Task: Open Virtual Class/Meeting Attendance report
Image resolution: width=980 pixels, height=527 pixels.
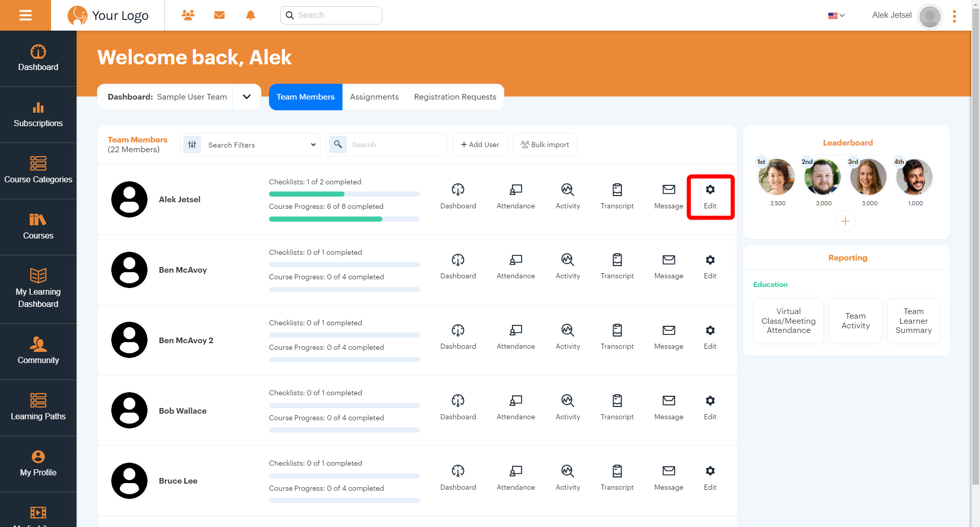Action: [788, 321]
